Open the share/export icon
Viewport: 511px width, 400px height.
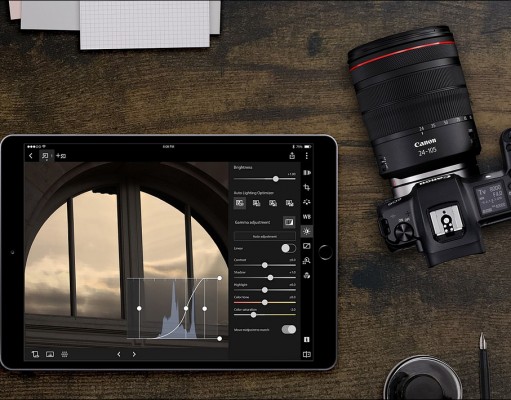292,156
